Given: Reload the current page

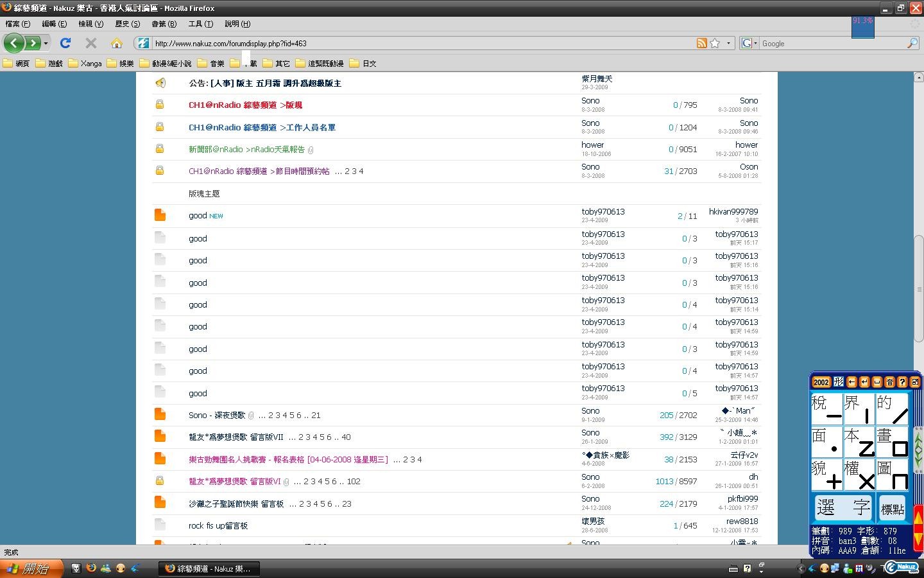Looking at the screenshot, I should click(65, 43).
